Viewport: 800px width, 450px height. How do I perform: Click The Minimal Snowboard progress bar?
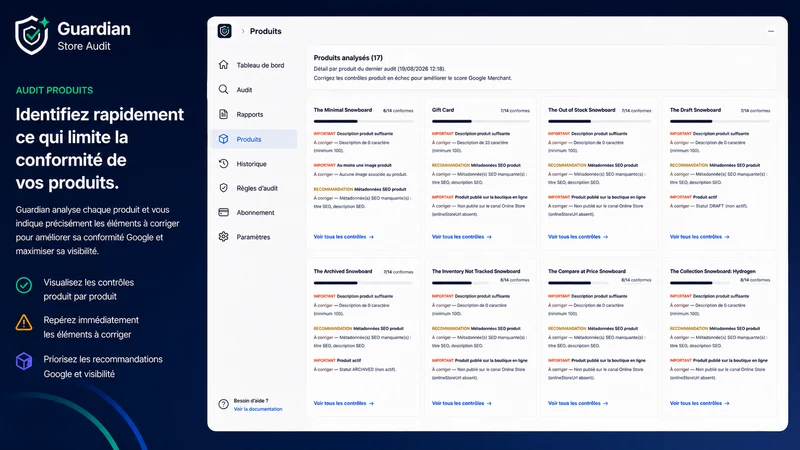[363, 121]
